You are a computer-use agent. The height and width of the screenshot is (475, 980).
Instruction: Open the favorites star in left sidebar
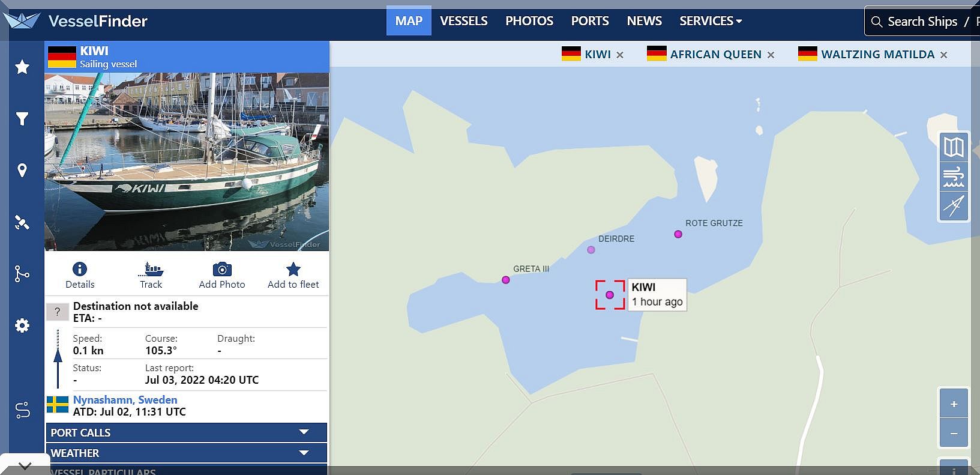pyautogui.click(x=22, y=67)
